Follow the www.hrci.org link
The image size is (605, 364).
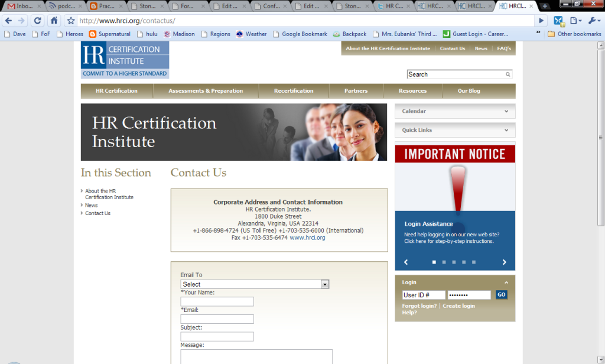tap(307, 238)
